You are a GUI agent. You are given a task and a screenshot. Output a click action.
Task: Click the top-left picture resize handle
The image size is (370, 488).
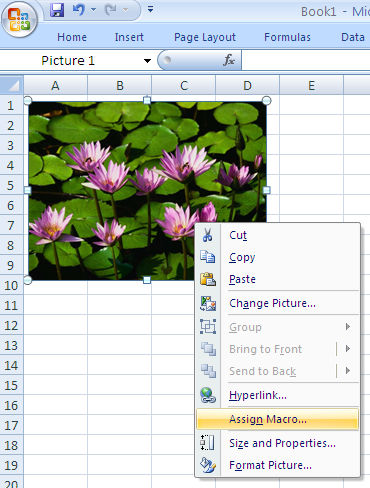(28, 100)
